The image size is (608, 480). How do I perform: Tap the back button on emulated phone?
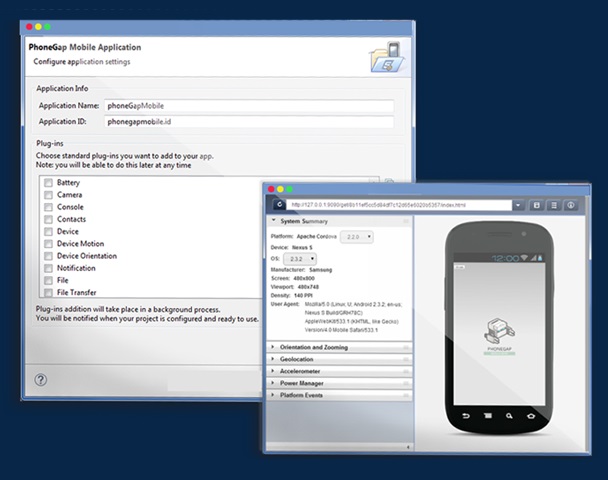click(466, 416)
